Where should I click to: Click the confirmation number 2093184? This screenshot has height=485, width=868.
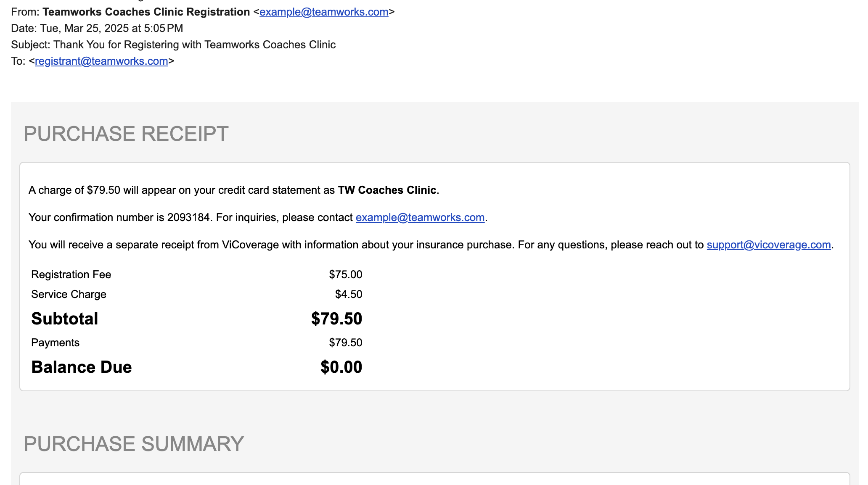point(188,218)
